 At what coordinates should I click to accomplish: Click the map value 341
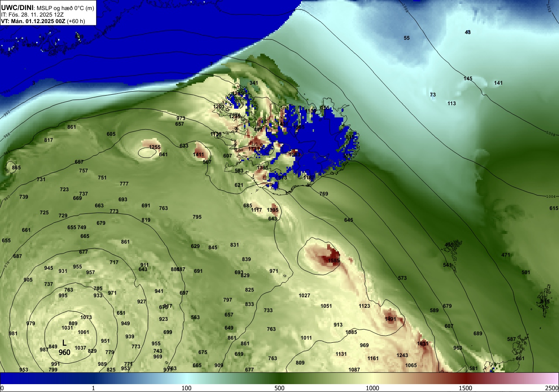(x=254, y=83)
